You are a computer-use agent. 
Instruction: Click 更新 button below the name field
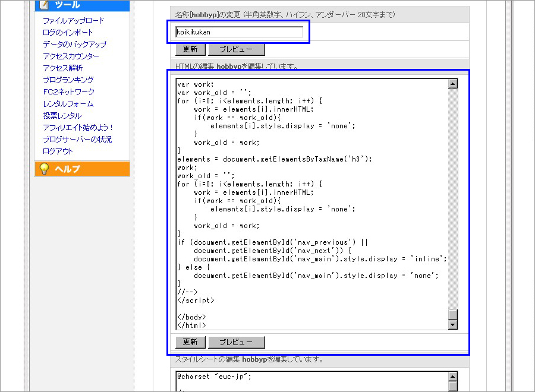(190, 49)
